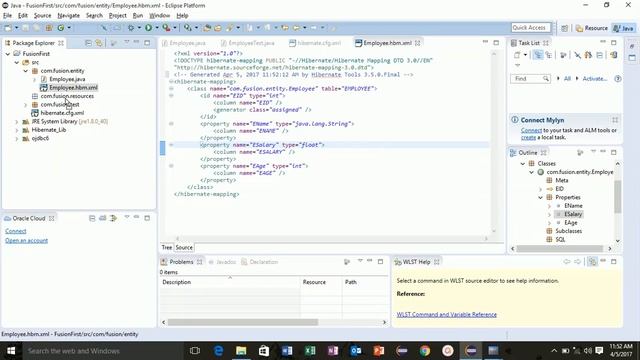Click Collapse All icon in Task List

[x=599, y=55]
